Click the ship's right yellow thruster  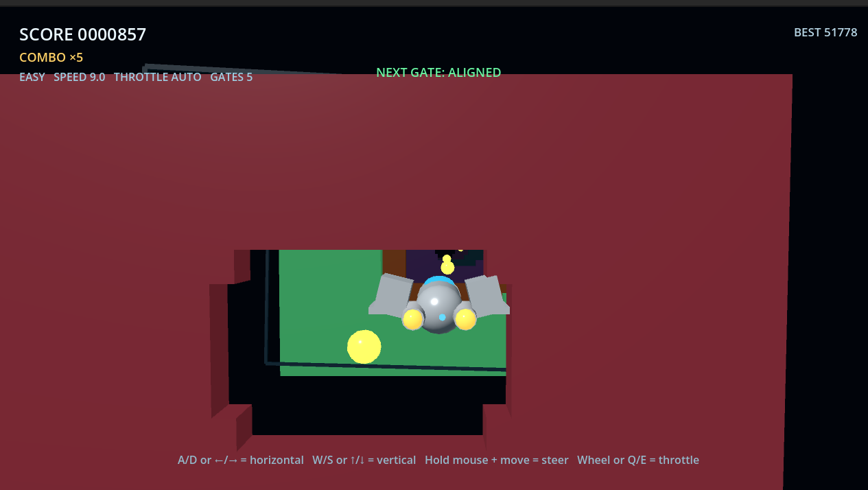(x=465, y=319)
